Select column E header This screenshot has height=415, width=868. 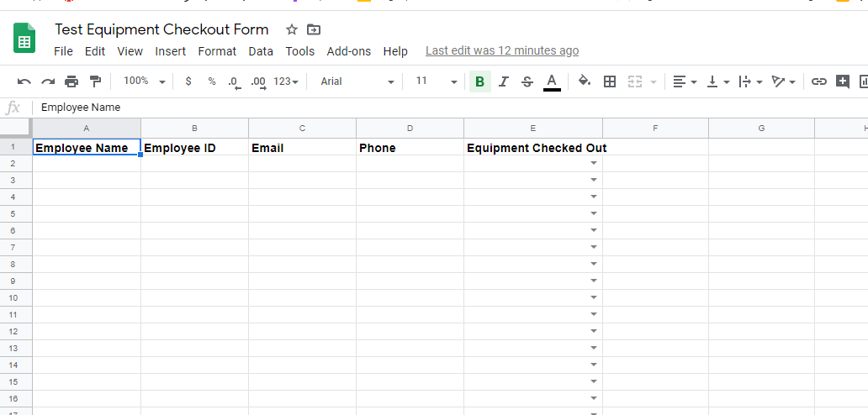pyautogui.click(x=533, y=129)
